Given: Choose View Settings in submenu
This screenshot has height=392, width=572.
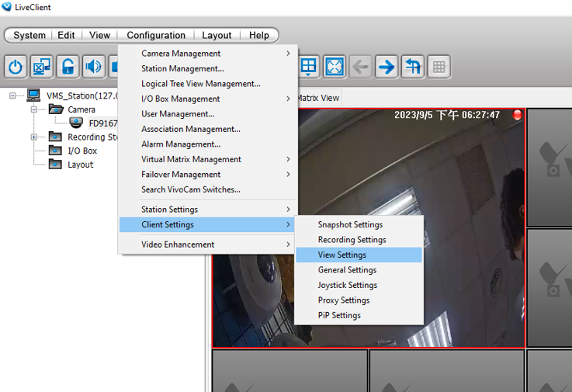Looking at the screenshot, I should coord(359,255).
